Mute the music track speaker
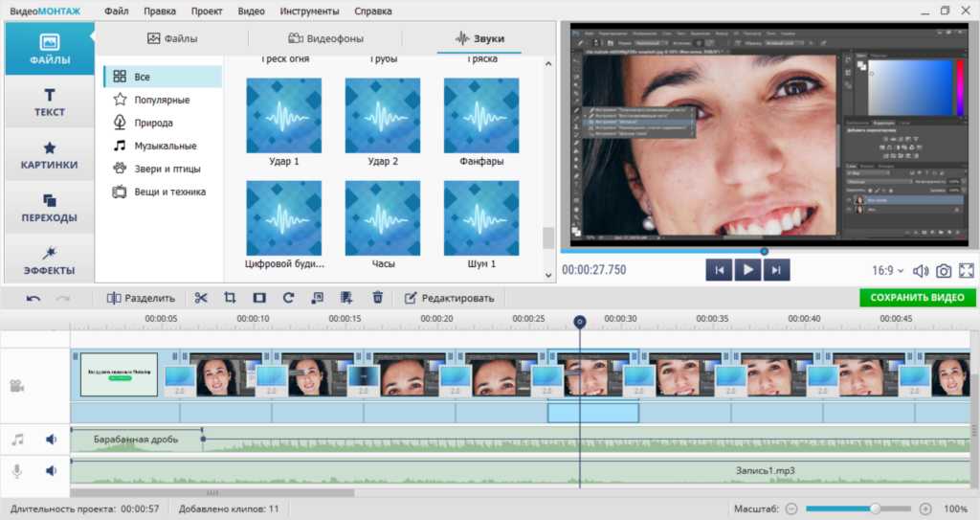 tap(52, 440)
